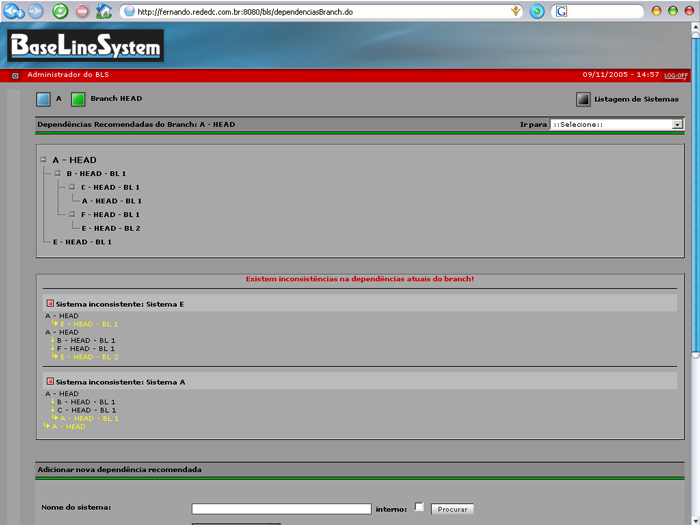The image size is (700, 525).
Task: Click the Listagem de Sistemas link
Action: [x=636, y=99]
